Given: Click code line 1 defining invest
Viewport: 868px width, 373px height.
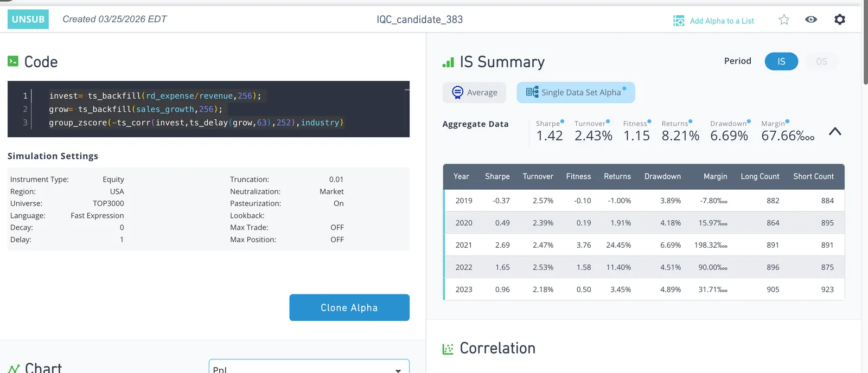Looking at the screenshot, I should point(155,95).
